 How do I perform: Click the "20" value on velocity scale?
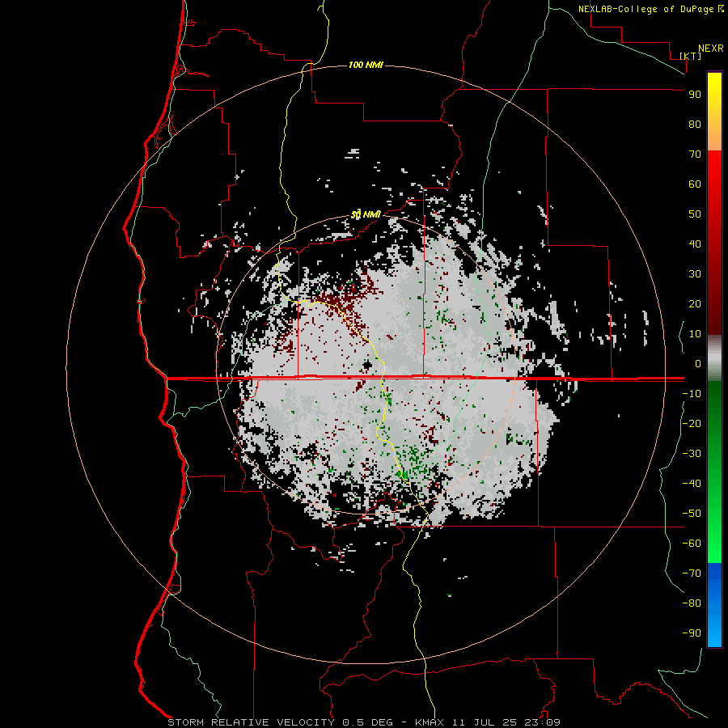695,303
